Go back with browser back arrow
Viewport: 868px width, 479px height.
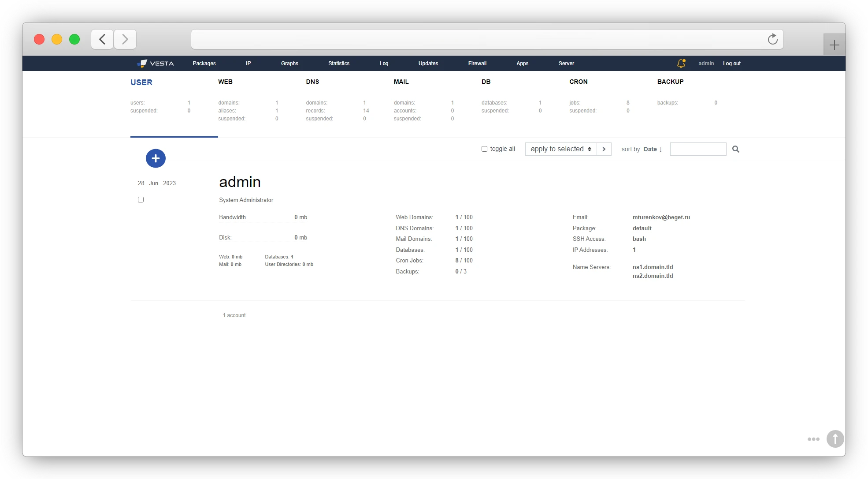(x=102, y=39)
